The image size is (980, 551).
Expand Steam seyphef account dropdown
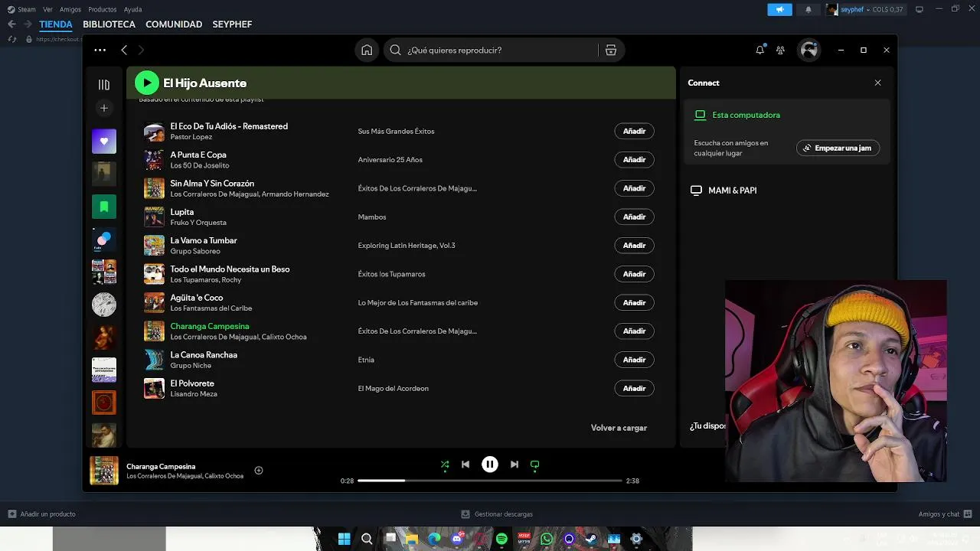pos(866,9)
